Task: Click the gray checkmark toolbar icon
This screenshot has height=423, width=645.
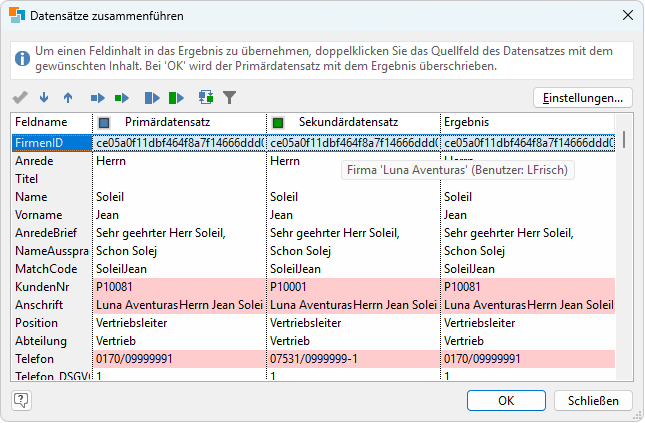Action: [20, 98]
